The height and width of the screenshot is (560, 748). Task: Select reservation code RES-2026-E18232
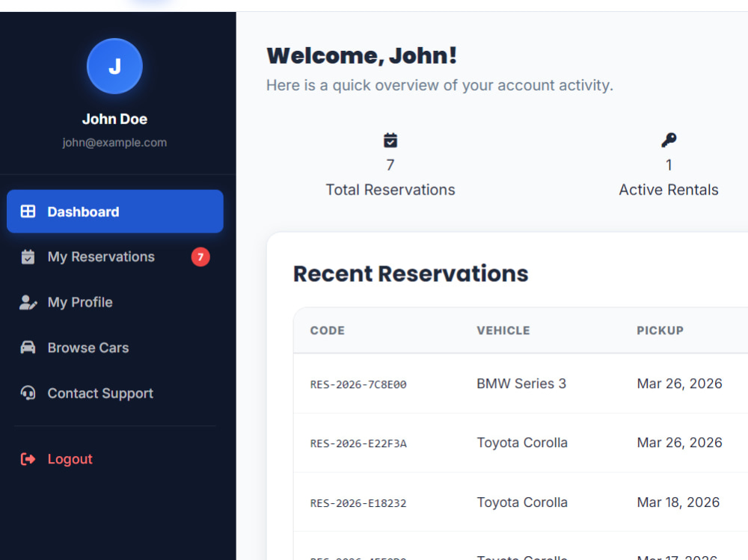(x=358, y=503)
